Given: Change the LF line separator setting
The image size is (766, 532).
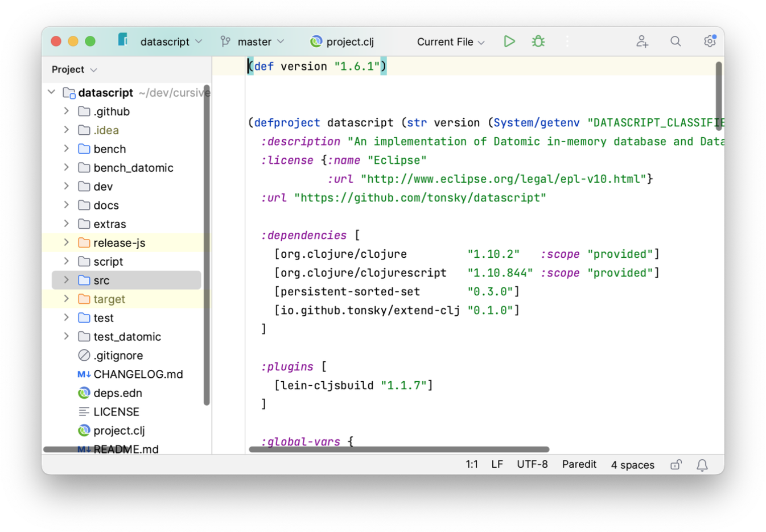Looking at the screenshot, I should tap(497, 464).
